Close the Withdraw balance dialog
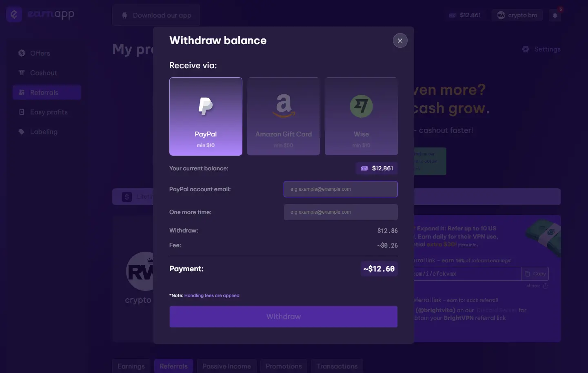This screenshot has width=588, height=373. (x=400, y=40)
